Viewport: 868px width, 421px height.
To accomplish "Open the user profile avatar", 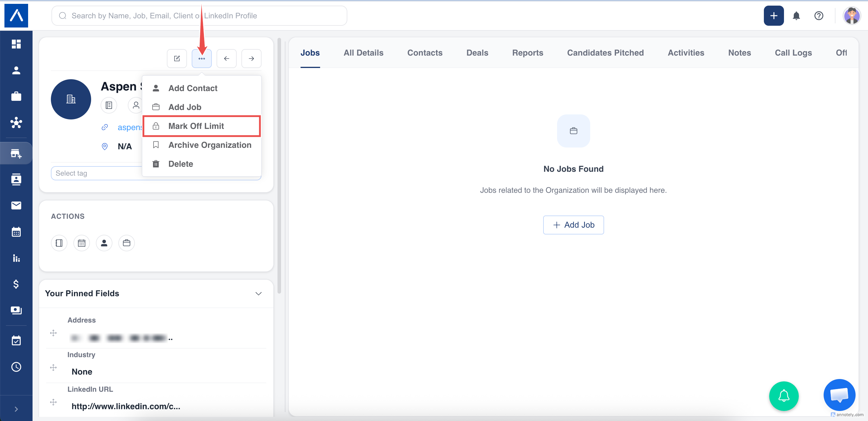I will tap(852, 15).
